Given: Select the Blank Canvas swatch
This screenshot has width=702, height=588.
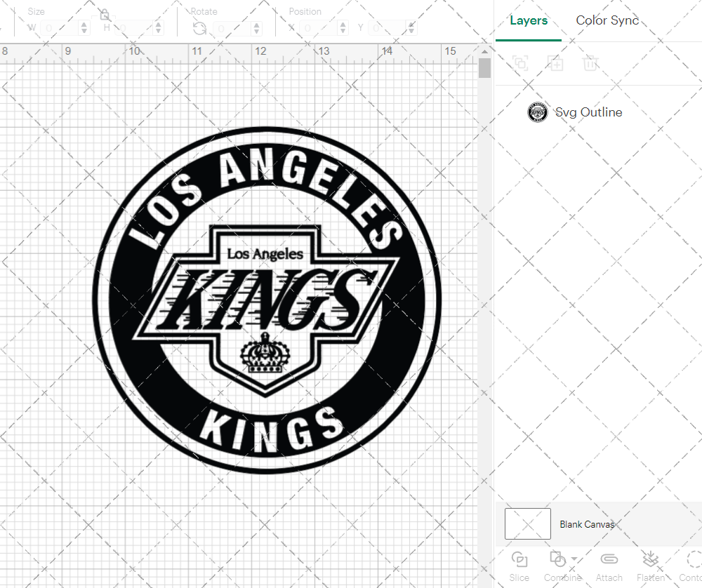Looking at the screenshot, I should point(528,524).
